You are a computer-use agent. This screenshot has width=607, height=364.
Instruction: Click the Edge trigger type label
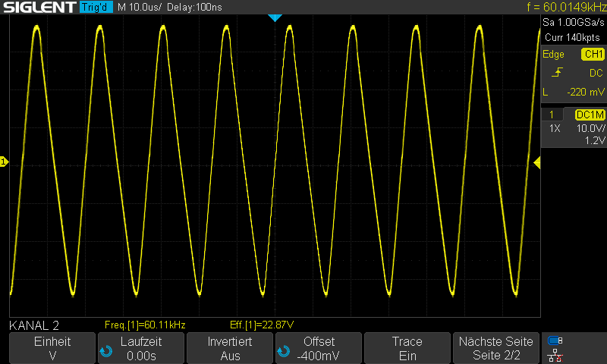(x=552, y=55)
